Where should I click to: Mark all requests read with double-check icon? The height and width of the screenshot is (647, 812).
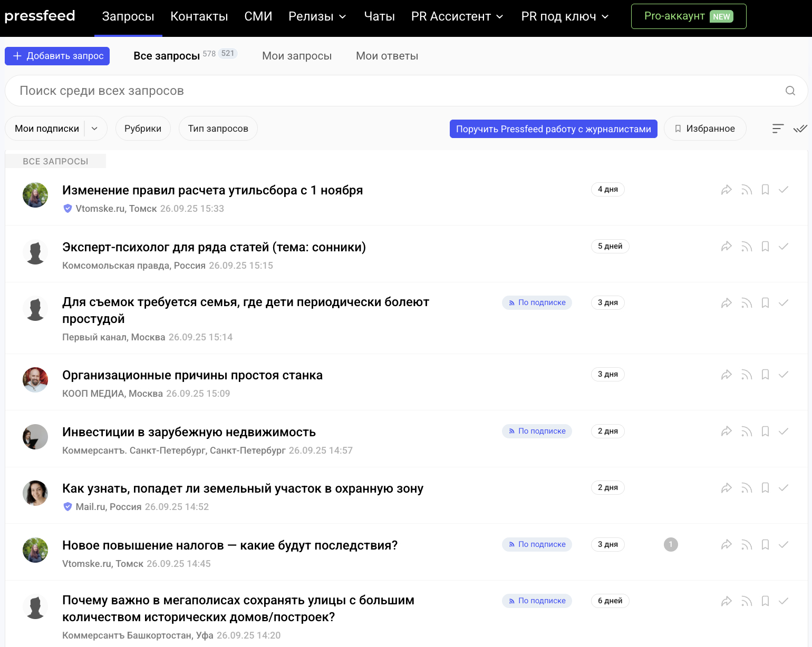(x=800, y=129)
